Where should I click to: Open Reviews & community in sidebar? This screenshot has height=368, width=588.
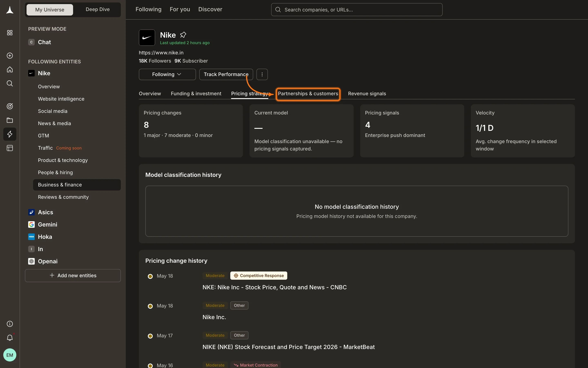pos(63,197)
